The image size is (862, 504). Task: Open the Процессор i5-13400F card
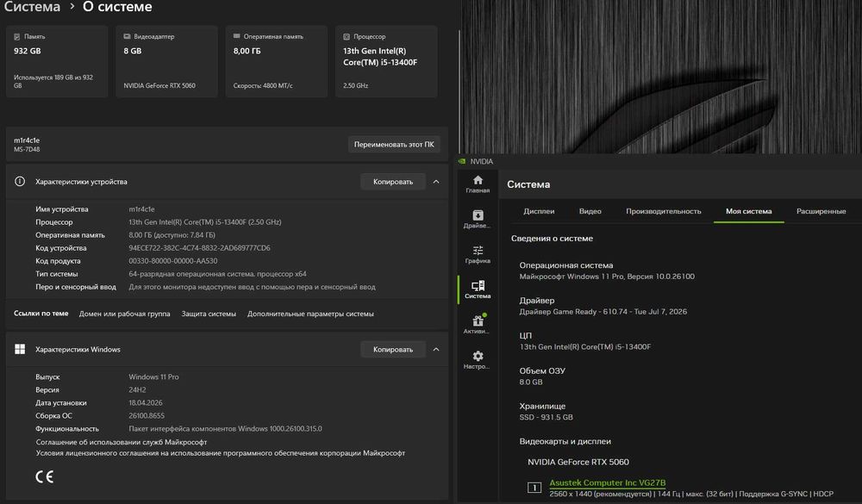[x=386, y=61]
